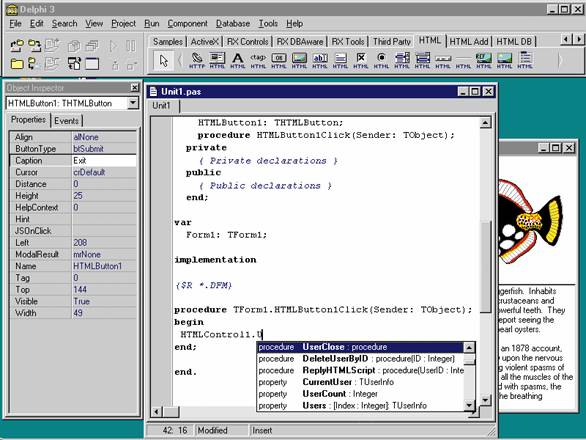Viewport: 586px width, 440px height.
Task: Select the HTML OK button component
Action: [279, 61]
